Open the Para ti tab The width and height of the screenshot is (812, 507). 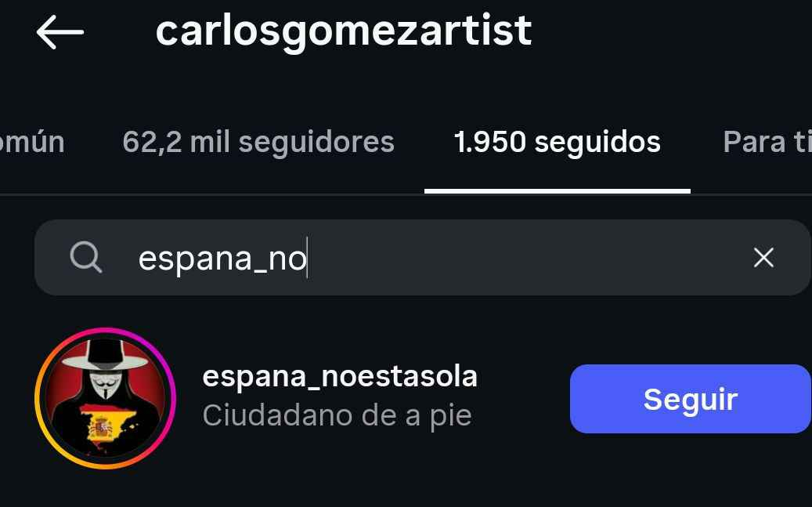coord(766,142)
